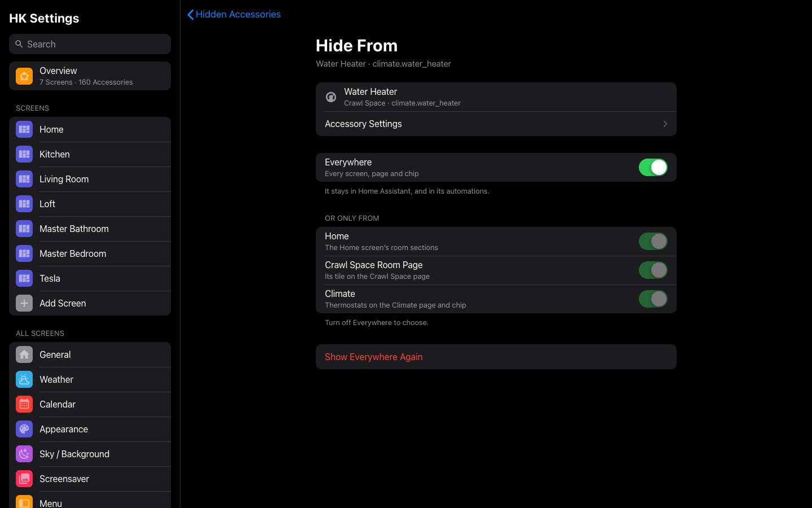
Task: Click the Master Bedroom screen icon
Action: [x=24, y=253]
